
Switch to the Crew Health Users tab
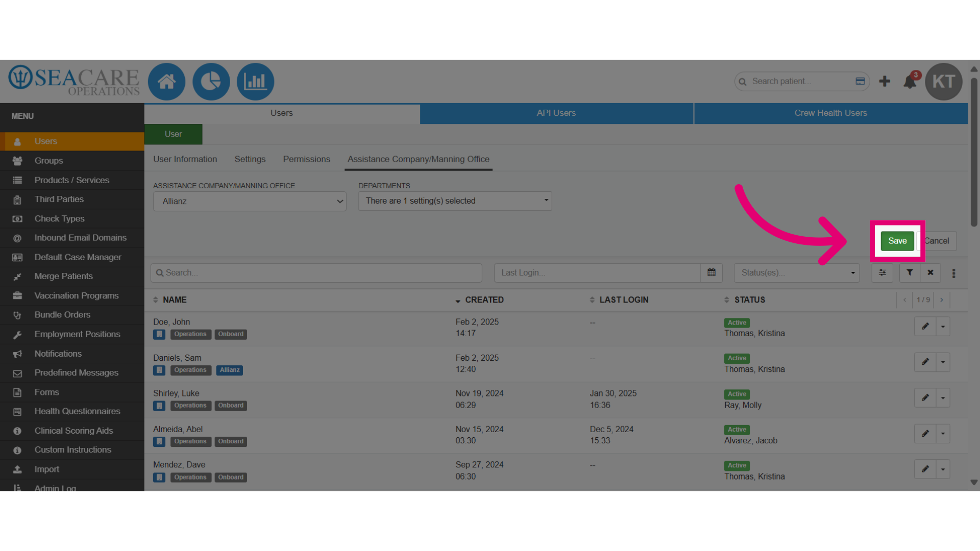[830, 113]
